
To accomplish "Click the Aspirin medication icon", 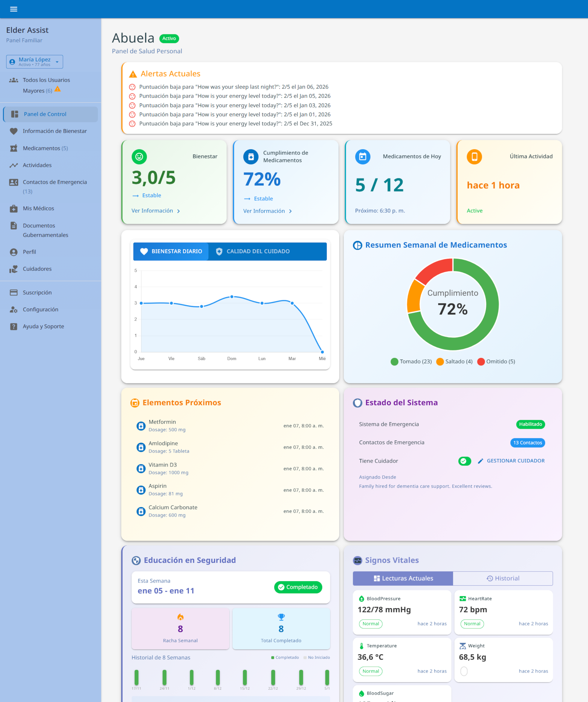I will tap(141, 490).
